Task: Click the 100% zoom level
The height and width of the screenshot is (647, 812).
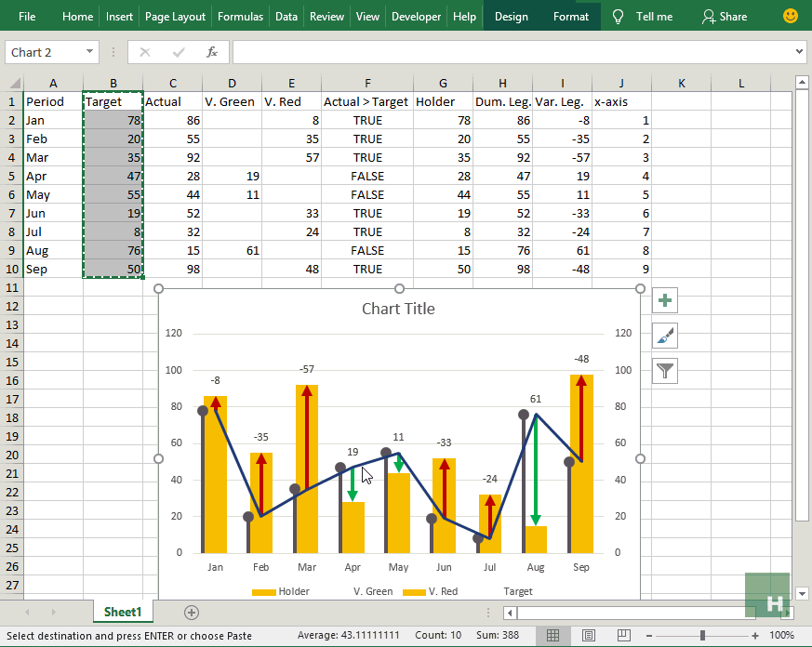Action: (x=781, y=635)
